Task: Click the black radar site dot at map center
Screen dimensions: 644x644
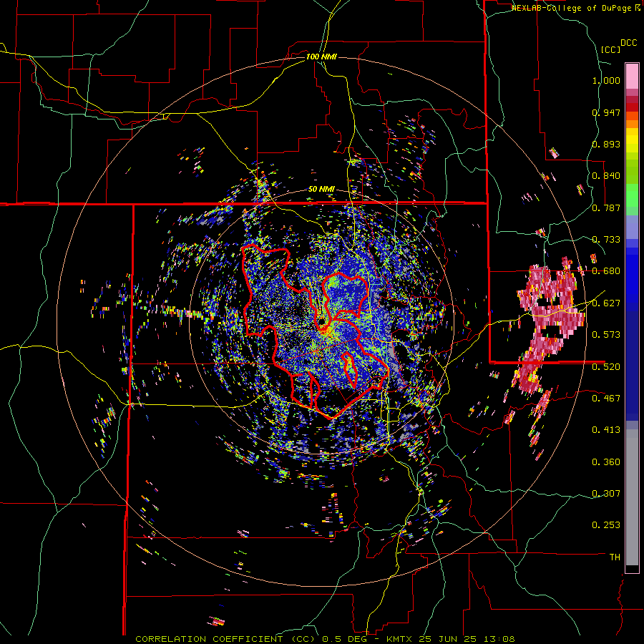Action: tap(321, 321)
